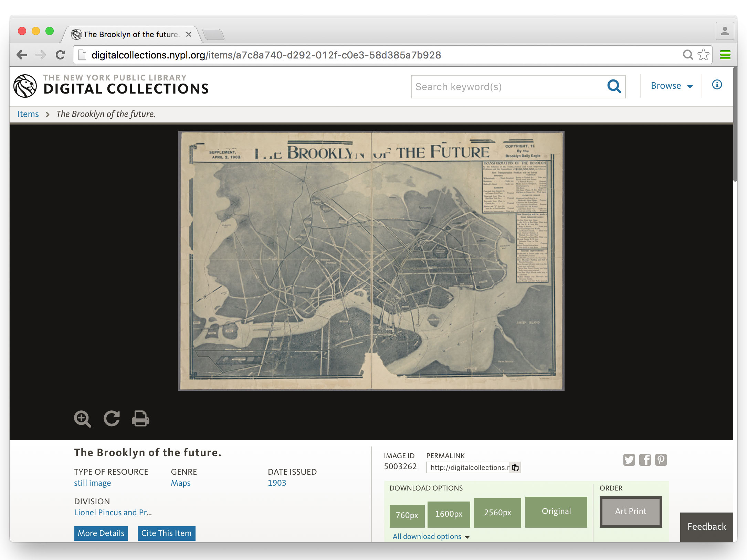Open the still image resource type link

click(x=92, y=483)
